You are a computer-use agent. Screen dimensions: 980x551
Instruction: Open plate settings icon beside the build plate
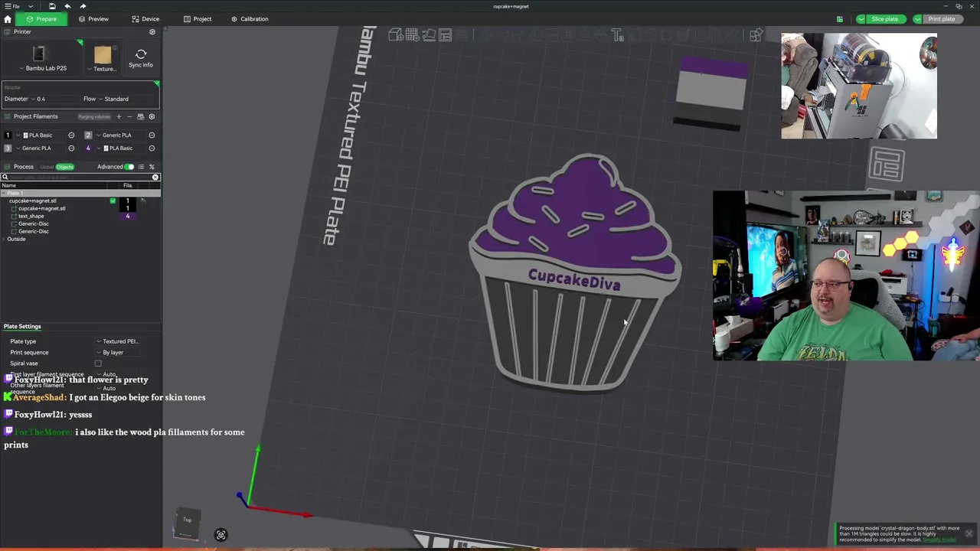[x=887, y=165]
